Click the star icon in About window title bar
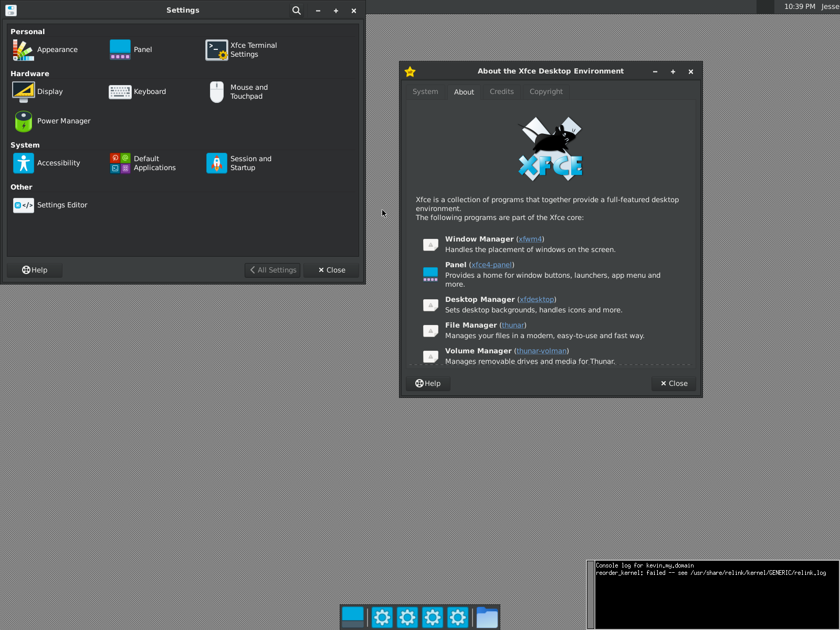 410,72
